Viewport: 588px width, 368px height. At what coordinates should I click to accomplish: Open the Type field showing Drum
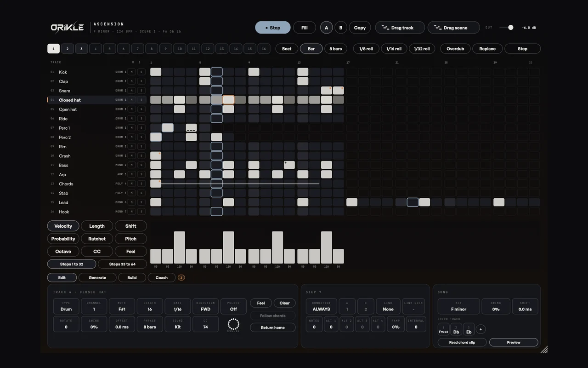tap(66, 306)
